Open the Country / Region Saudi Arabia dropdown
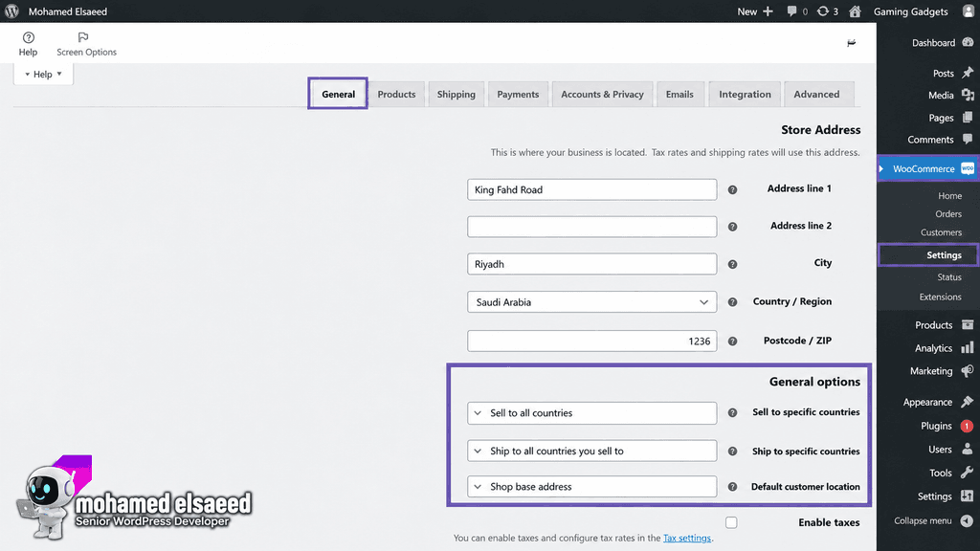980x551 pixels. (591, 302)
